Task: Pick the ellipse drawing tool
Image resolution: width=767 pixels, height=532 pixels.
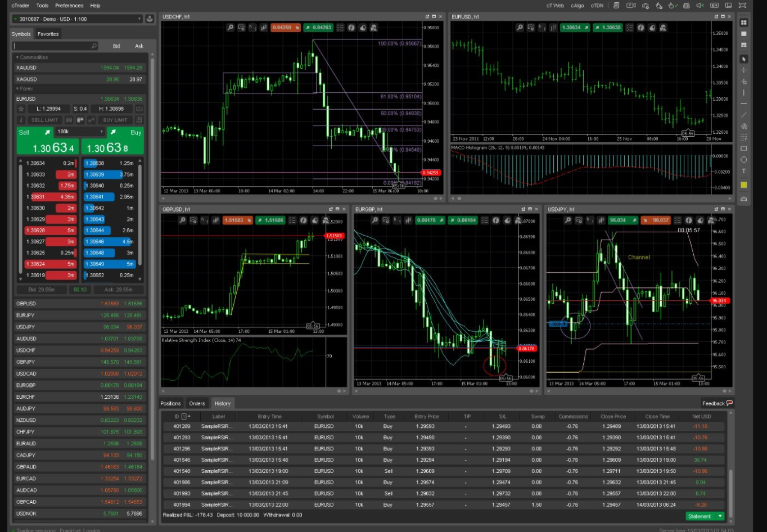Action: tap(743, 160)
